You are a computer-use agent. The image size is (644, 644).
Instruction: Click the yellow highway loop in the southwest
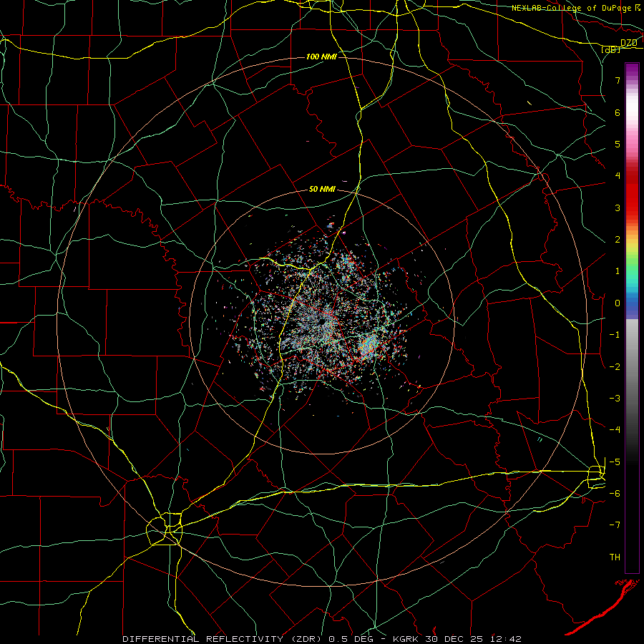[165, 529]
